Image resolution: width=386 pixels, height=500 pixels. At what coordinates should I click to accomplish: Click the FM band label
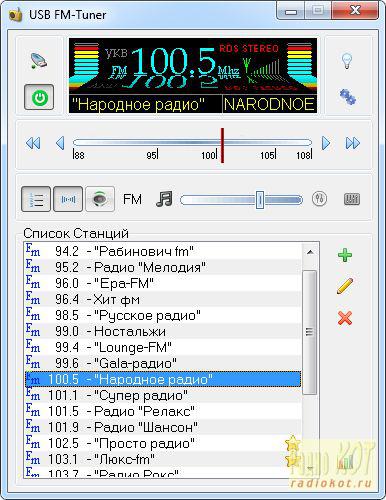coord(132,199)
